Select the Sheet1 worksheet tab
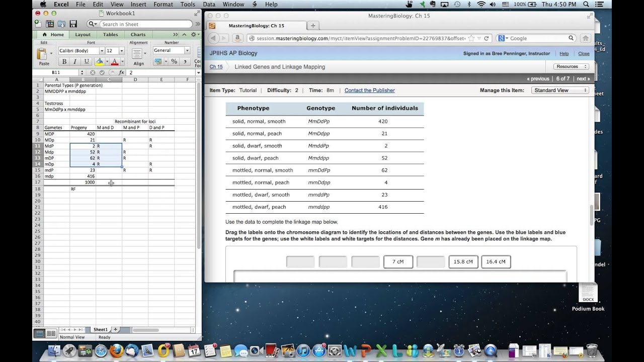Screen dimensions: 644x362 [101, 329]
